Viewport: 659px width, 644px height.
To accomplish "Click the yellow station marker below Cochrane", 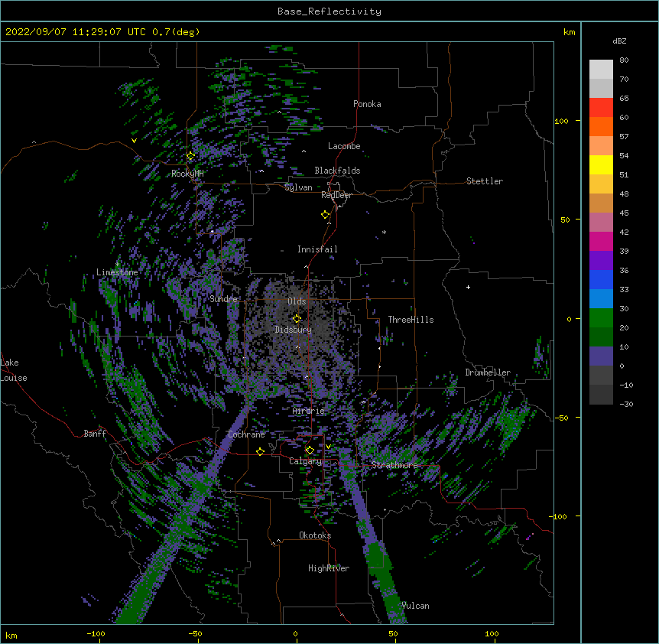I will tap(260, 451).
